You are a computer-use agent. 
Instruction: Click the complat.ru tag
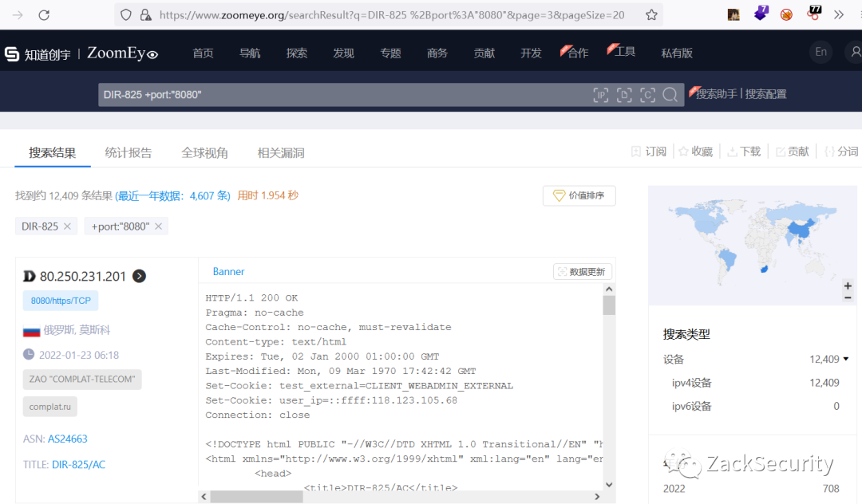click(50, 407)
